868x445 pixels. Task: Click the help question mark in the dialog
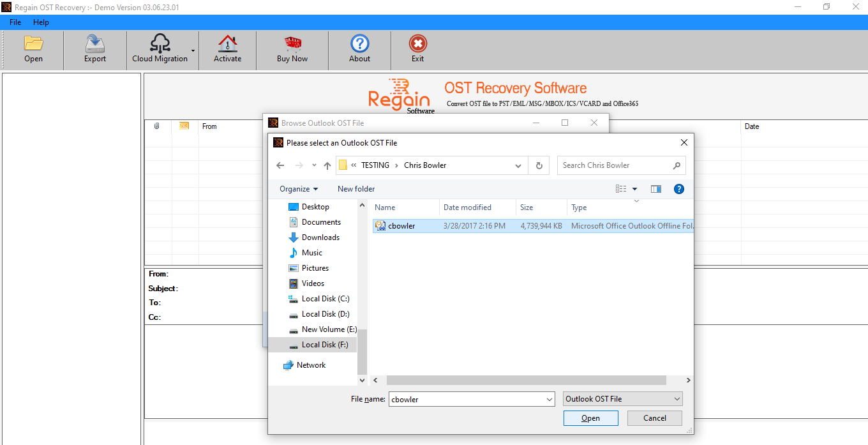coord(678,188)
